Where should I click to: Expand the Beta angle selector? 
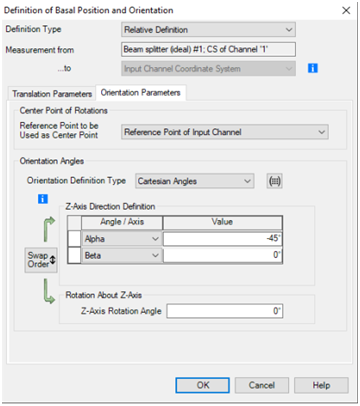pyautogui.click(x=122, y=255)
